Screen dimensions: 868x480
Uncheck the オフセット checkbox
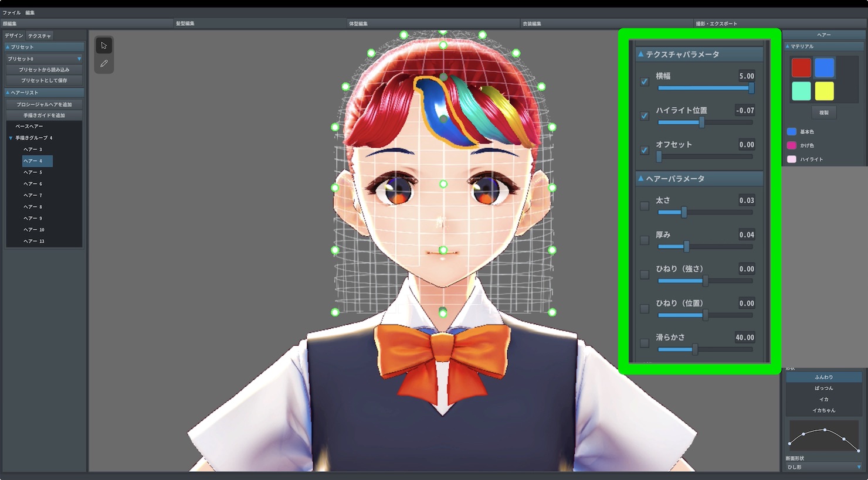coord(645,150)
